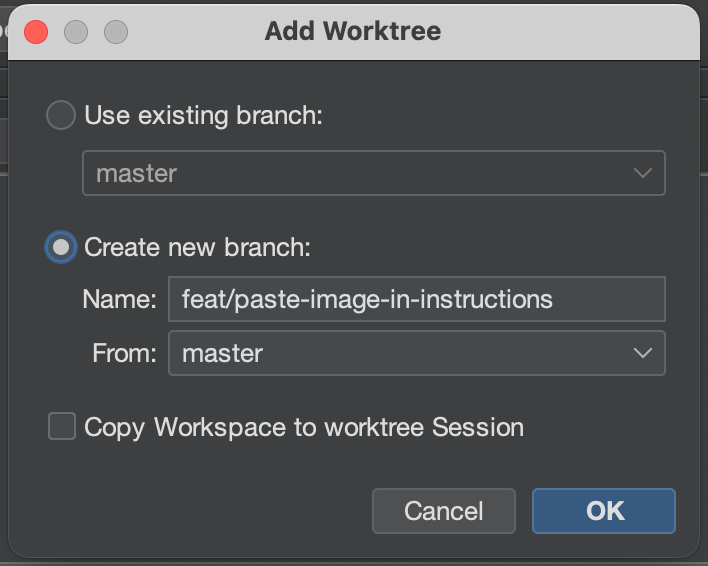Click the 'Copy Workspace to worktree Session' label
Viewport: 708px width, 566px height.
(x=304, y=428)
